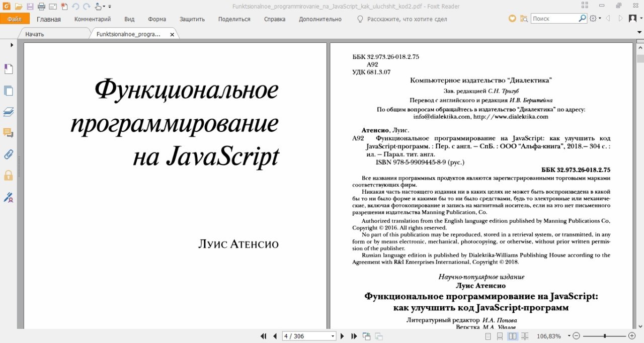The width and height of the screenshot is (644, 343).
Task: Close the Funktsionalnoe_progra... document tab
Action: [x=172, y=35]
